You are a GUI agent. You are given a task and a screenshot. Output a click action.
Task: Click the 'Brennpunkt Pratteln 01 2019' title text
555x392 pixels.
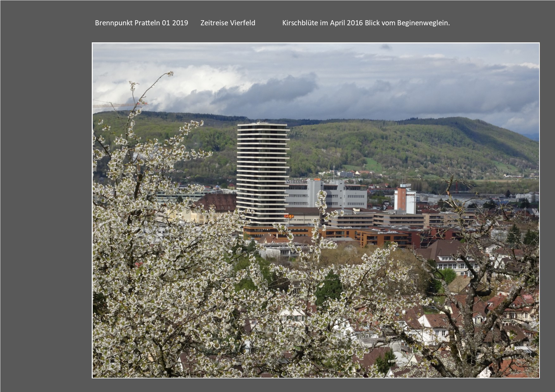tap(141, 23)
